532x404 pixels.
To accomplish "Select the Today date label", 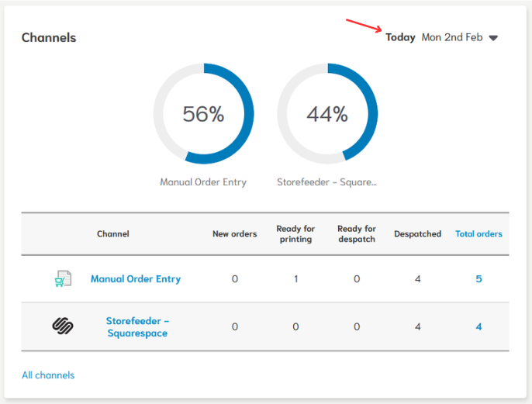I will click(x=400, y=37).
